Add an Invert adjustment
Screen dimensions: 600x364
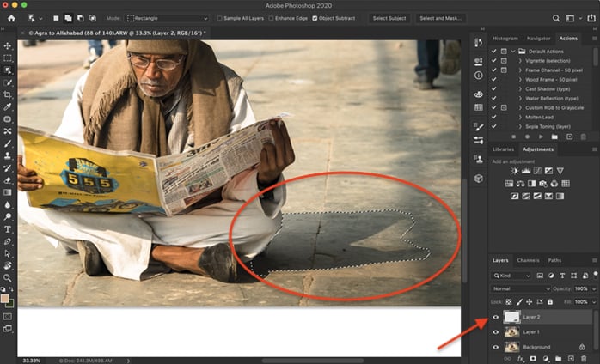515,196
